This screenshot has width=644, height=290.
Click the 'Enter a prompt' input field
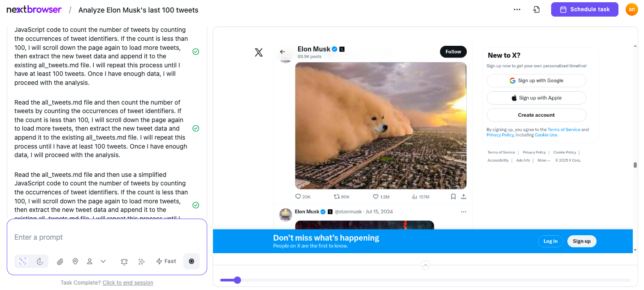click(x=107, y=237)
